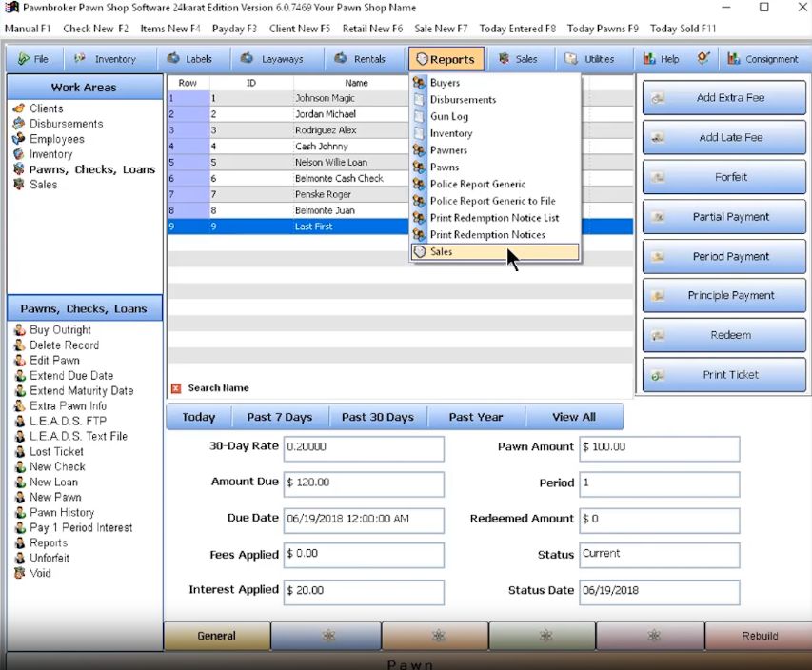Click the icon next to Buy Outright

pos(20,330)
